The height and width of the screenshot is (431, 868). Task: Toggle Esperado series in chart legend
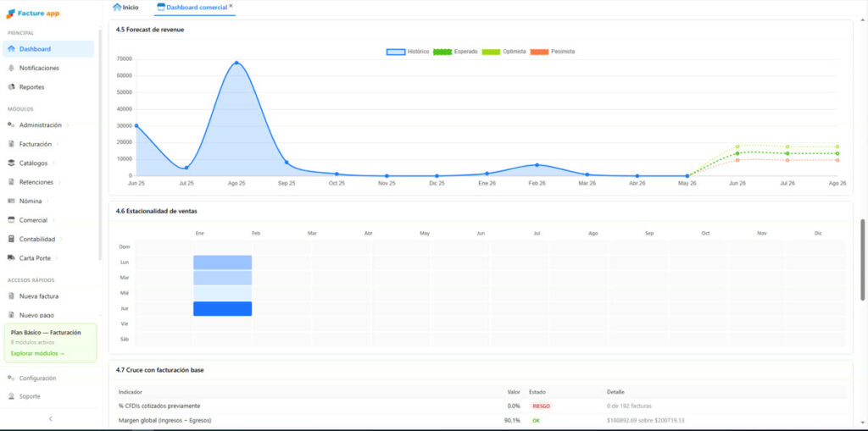click(455, 52)
